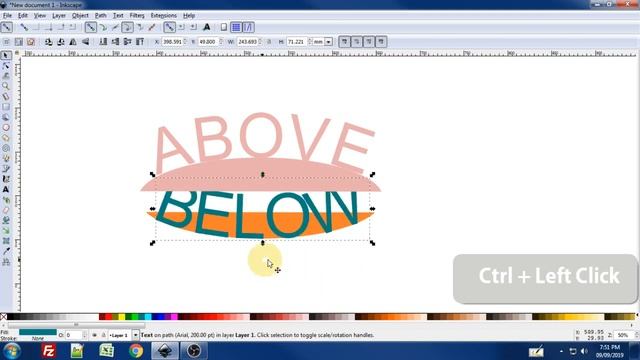Viewport: 640px width, 360px height.
Task: Open the Edit menu
Action: point(23,16)
